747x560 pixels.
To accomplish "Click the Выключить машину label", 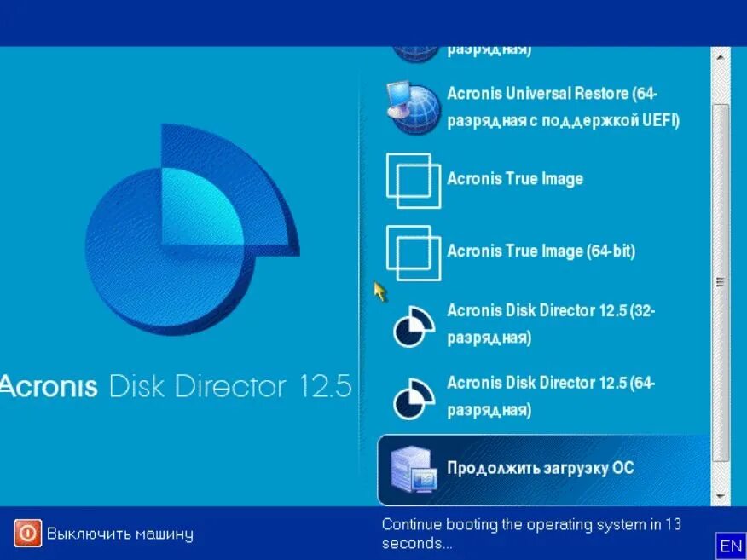I will 120,534.
